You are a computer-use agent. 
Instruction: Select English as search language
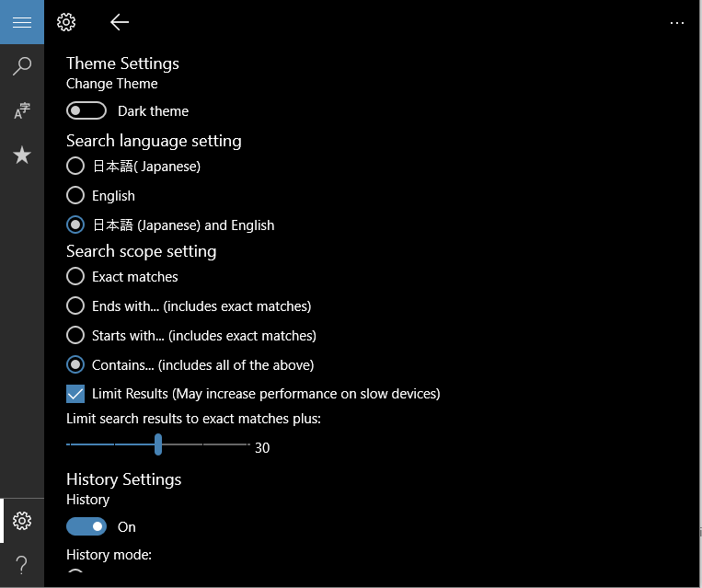point(75,196)
